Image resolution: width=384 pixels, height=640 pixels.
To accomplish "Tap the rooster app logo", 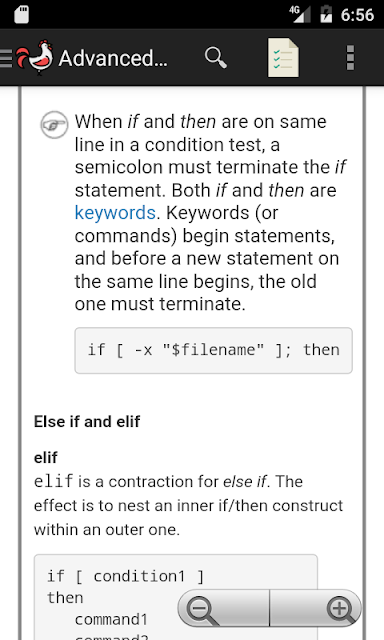I will [x=35, y=57].
